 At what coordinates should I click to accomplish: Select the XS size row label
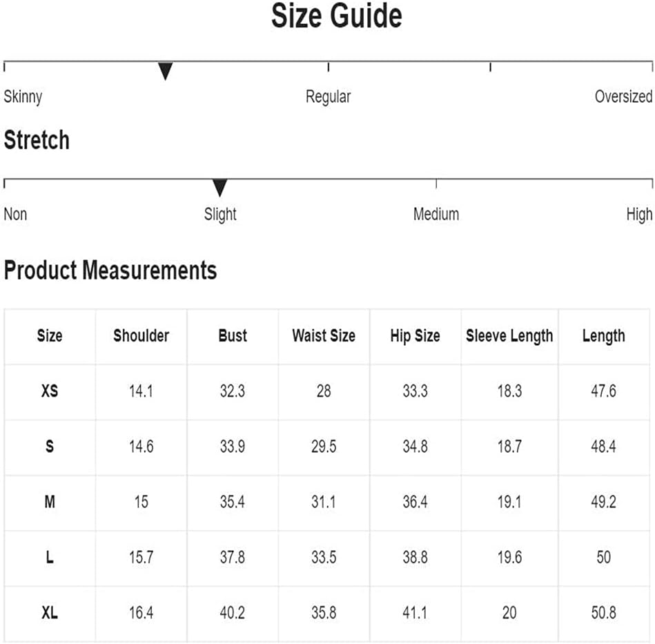pos(50,391)
